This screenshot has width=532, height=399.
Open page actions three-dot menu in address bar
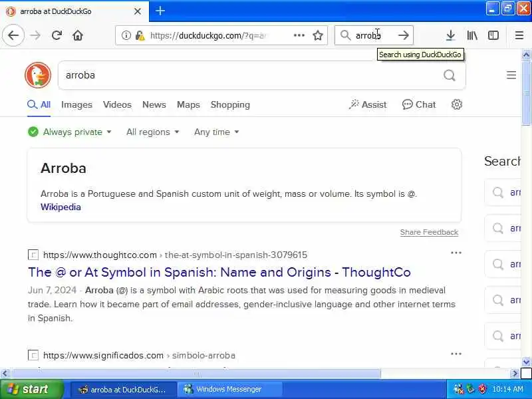tap(299, 35)
